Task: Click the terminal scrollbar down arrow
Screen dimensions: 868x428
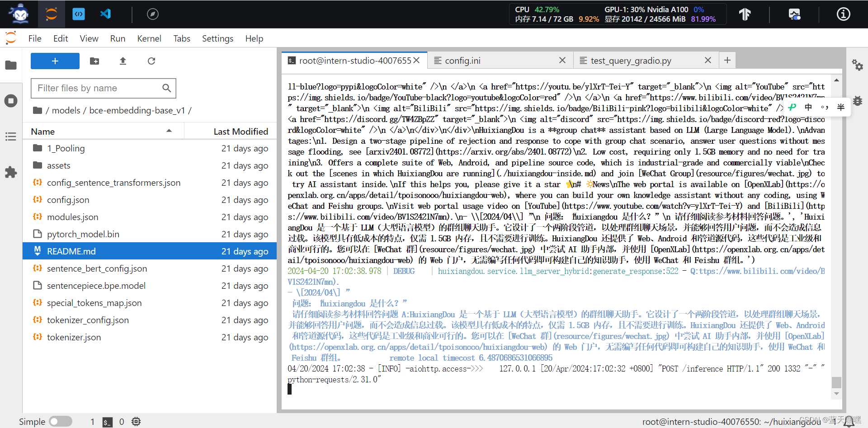Action: 836,394
